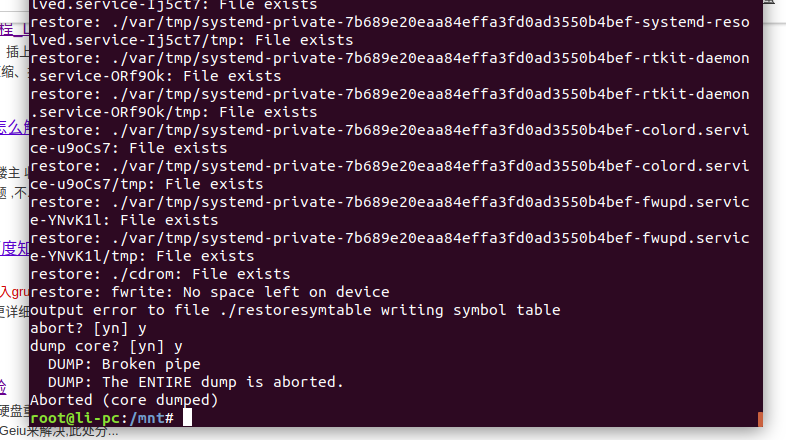Image resolution: width=786 pixels, height=440 pixels.
Task: Open the partially hidden '度知' link
Action: pos(15,248)
